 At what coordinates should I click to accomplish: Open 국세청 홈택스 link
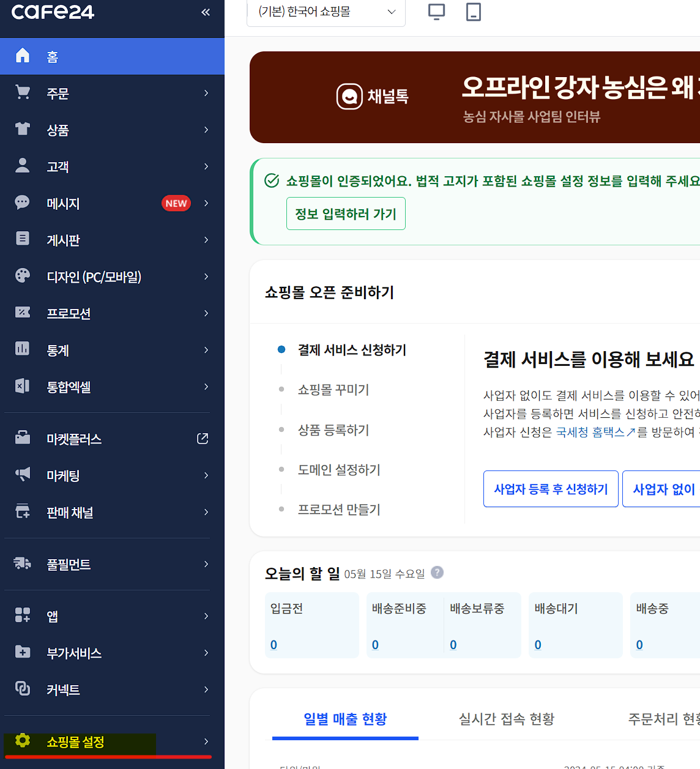pos(595,432)
